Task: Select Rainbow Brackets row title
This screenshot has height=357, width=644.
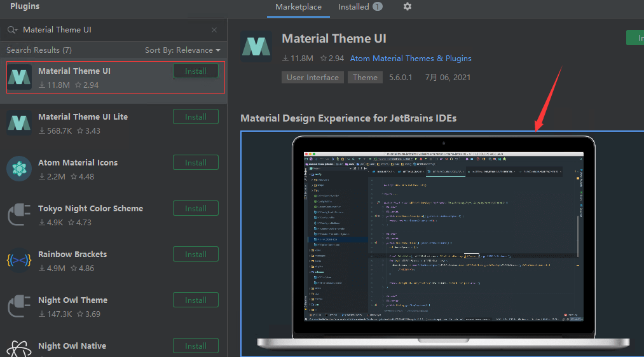Action: point(72,254)
